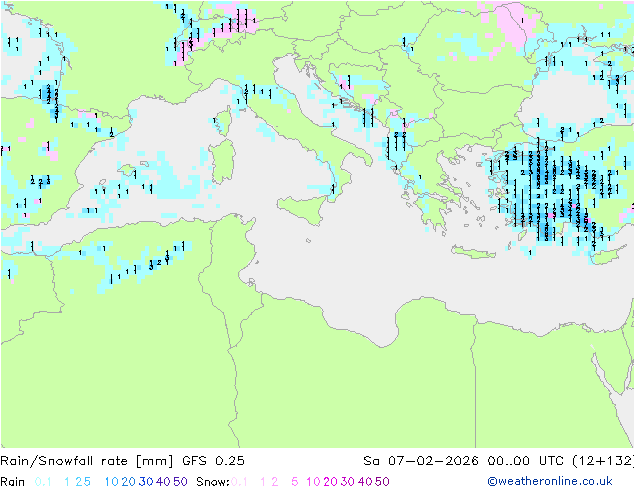
Task: Select the Rain legend value 10
Action: point(111,482)
